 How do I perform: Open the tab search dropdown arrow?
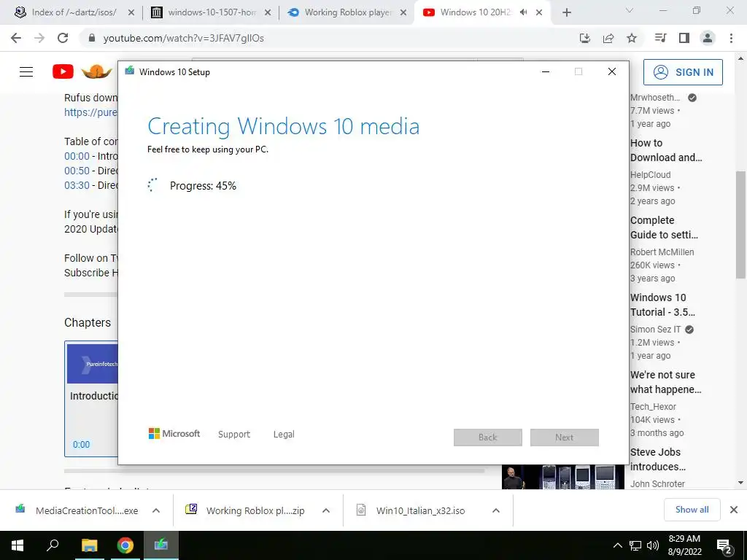[x=630, y=10]
